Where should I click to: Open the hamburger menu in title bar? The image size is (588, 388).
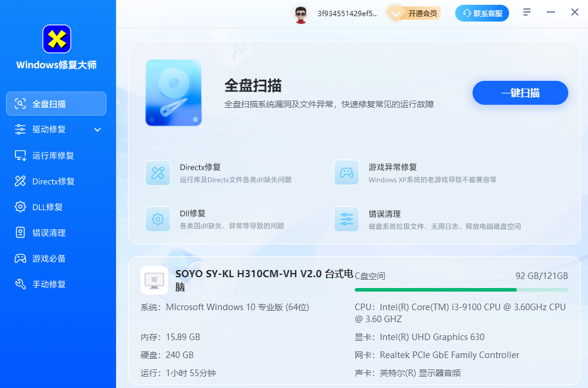click(x=527, y=13)
